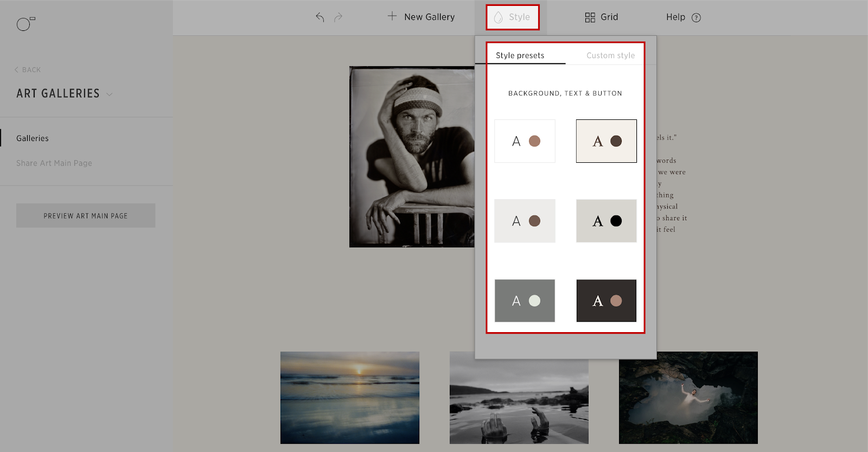Screen dimensions: 868x452
Task: Select the light gray preset with brown dot
Action: coord(525,221)
